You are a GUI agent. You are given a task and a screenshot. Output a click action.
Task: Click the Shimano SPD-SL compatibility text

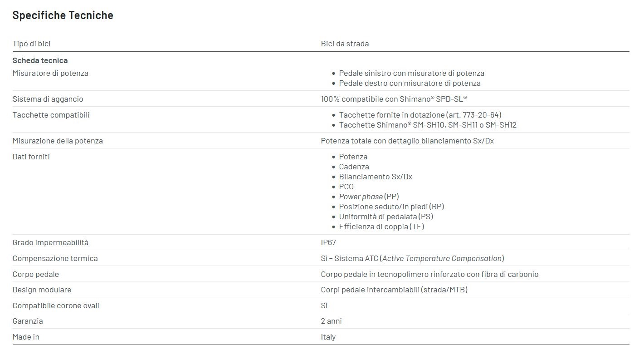[x=394, y=99]
